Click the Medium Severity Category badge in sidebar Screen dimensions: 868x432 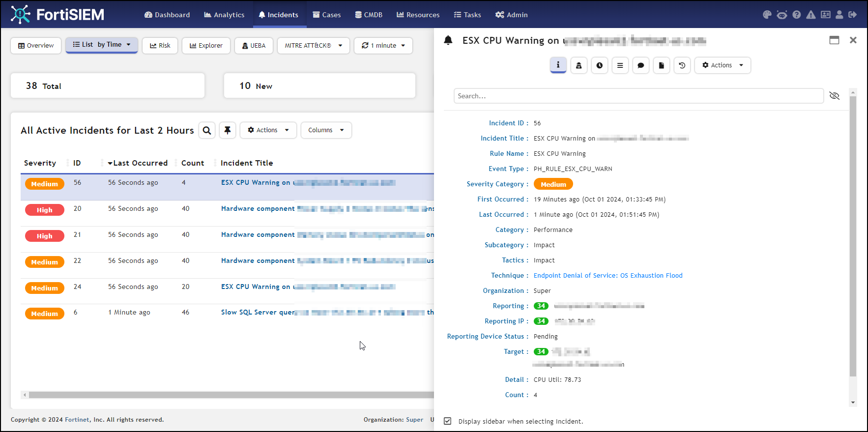pyautogui.click(x=553, y=184)
